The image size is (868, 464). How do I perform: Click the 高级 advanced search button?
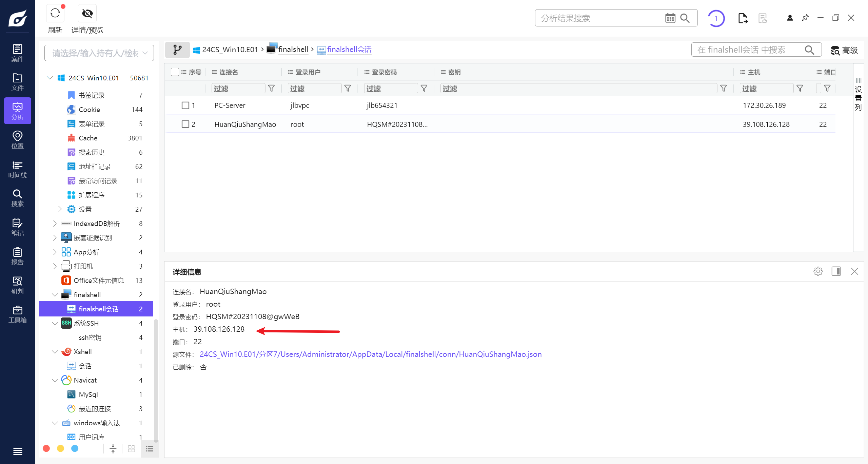tap(844, 50)
